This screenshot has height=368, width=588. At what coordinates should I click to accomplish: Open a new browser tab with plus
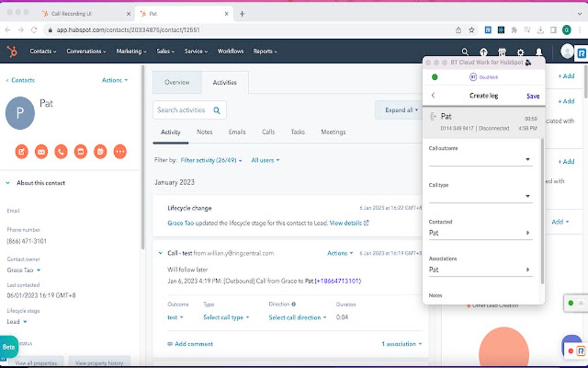pyautogui.click(x=242, y=14)
